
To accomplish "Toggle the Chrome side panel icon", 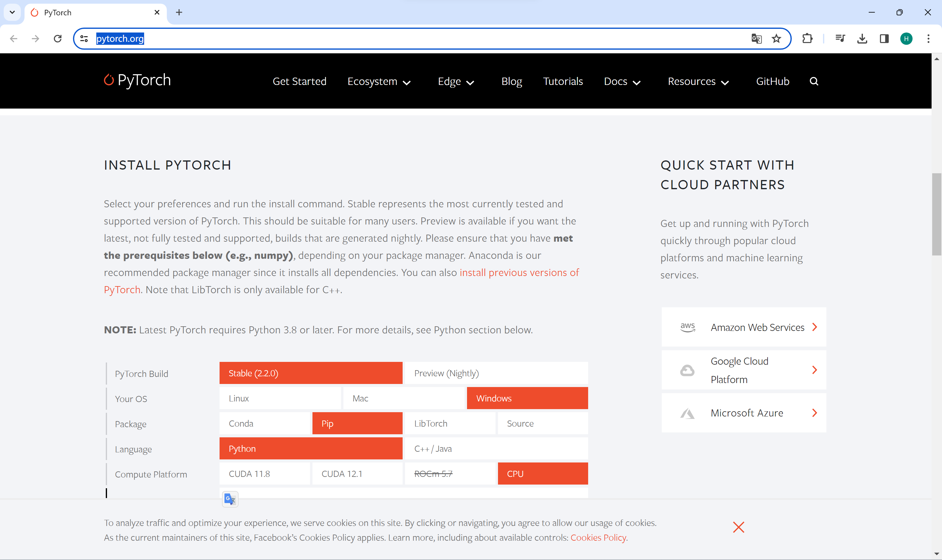I will (884, 39).
